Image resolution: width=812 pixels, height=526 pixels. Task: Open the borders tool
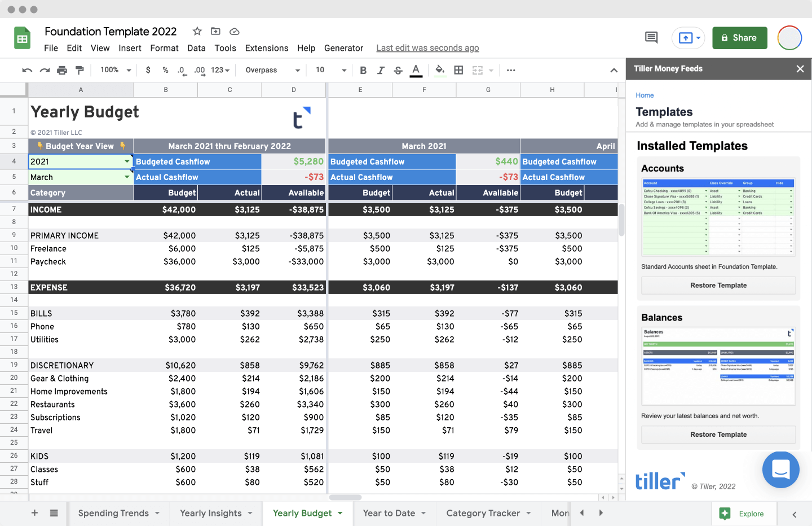point(459,71)
